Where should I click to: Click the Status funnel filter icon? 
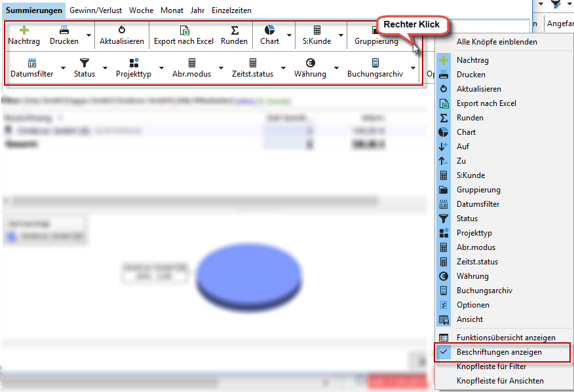[x=85, y=63]
